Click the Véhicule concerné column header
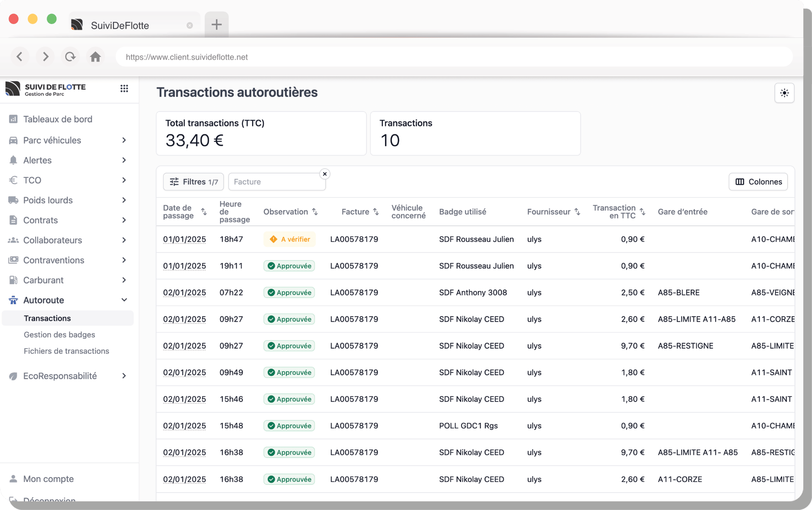Screen dimensions: 812x510 (408, 212)
